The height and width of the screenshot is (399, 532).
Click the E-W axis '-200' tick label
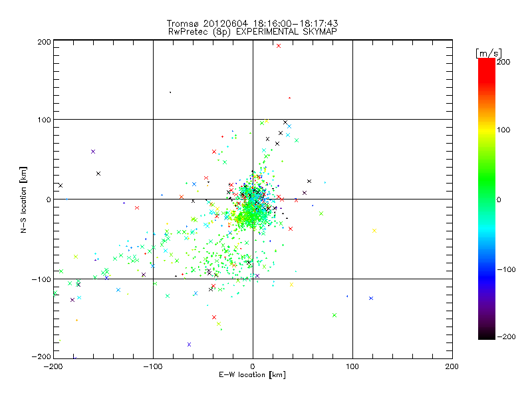pos(53,366)
